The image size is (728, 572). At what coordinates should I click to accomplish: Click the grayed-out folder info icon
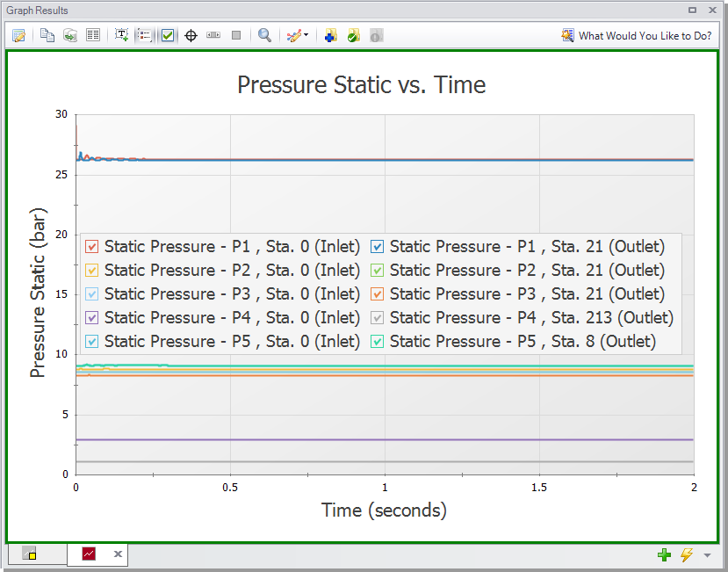[377, 35]
